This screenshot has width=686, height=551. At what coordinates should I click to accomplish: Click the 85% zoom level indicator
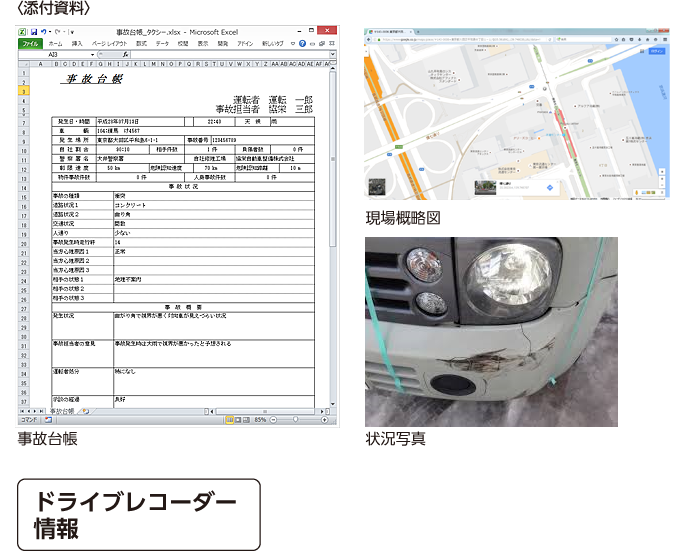pyautogui.click(x=260, y=420)
